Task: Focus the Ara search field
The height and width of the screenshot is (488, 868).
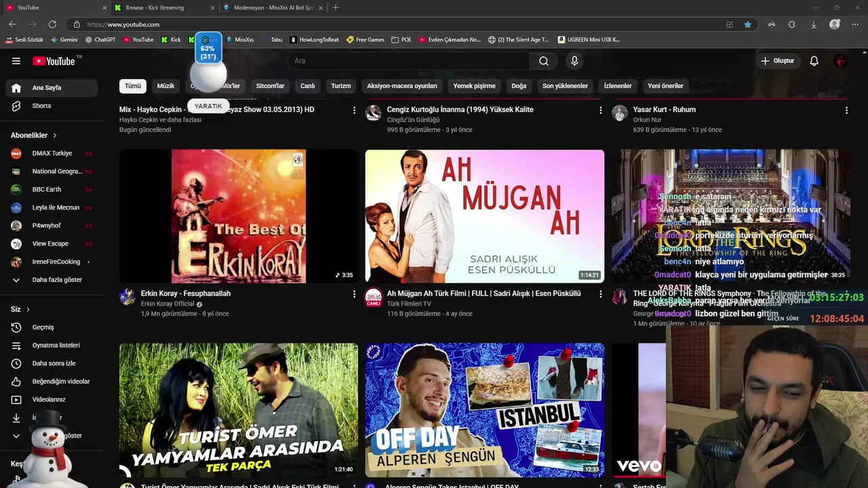Action: point(409,61)
